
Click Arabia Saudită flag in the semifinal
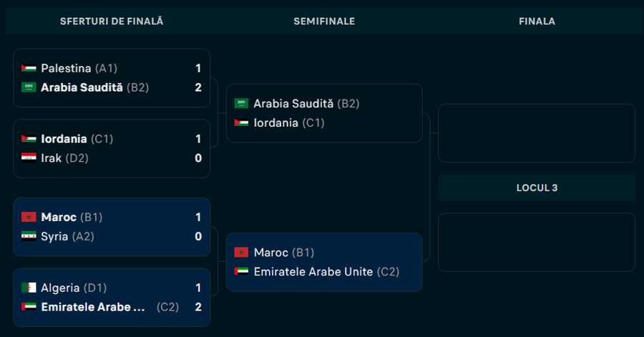pos(241,104)
